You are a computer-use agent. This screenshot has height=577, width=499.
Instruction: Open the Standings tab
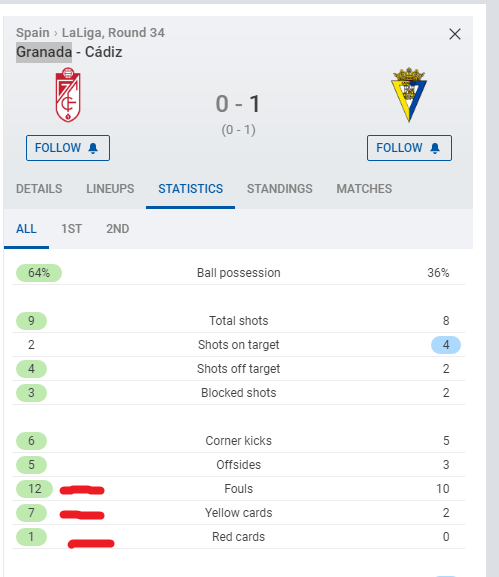click(280, 189)
